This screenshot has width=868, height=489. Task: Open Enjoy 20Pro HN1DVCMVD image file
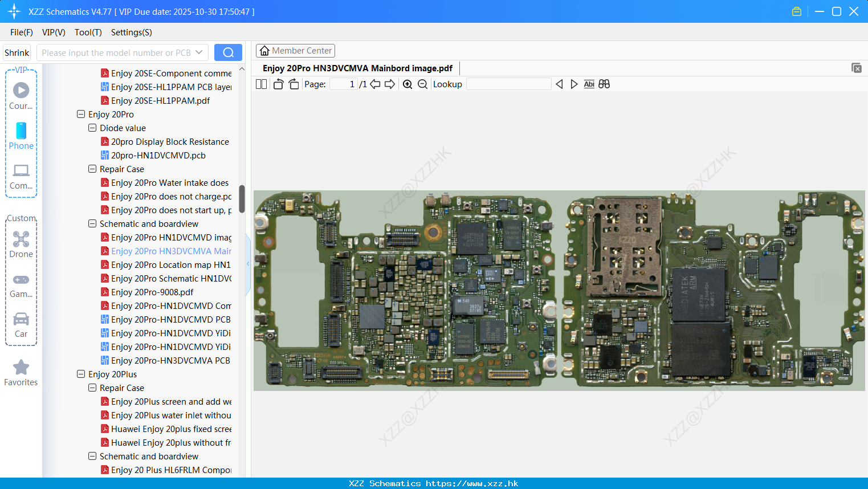pos(166,237)
